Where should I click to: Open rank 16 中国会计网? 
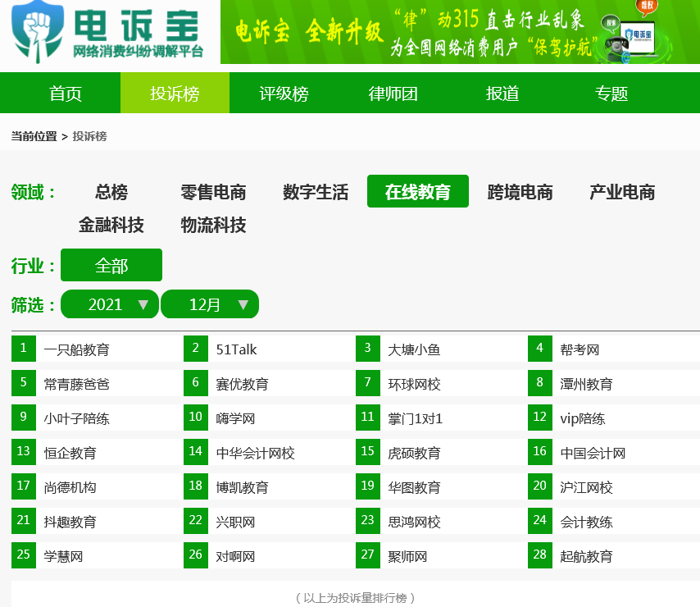pyautogui.click(x=593, y=453)
